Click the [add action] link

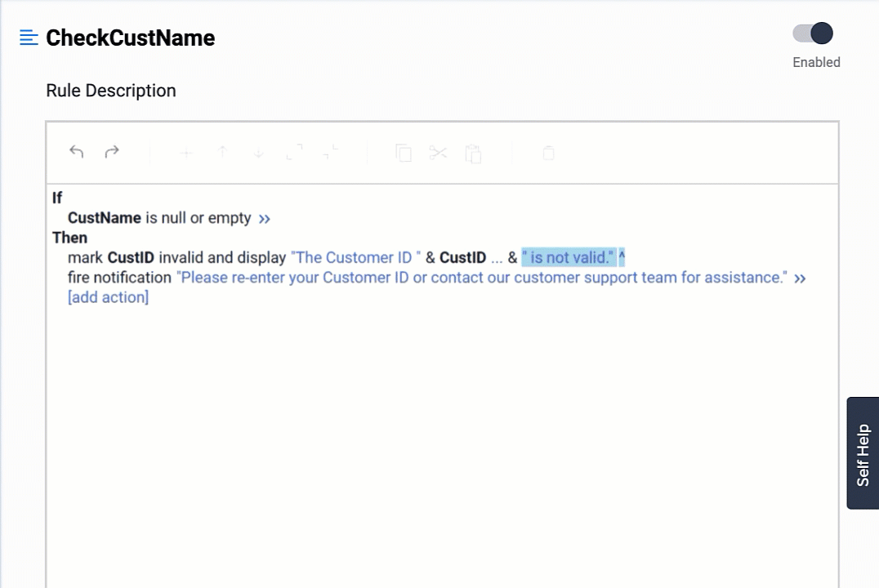[108, 297]
